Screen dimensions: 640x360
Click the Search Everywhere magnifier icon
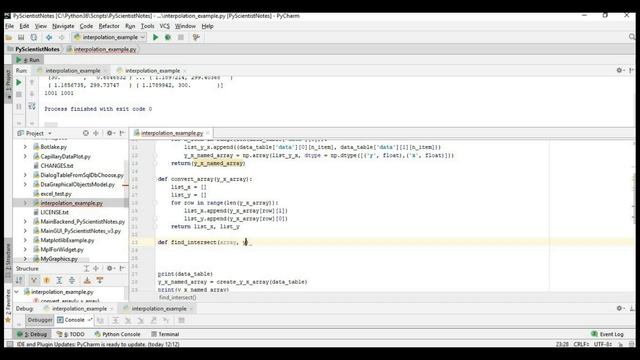[x=632, y=37]
